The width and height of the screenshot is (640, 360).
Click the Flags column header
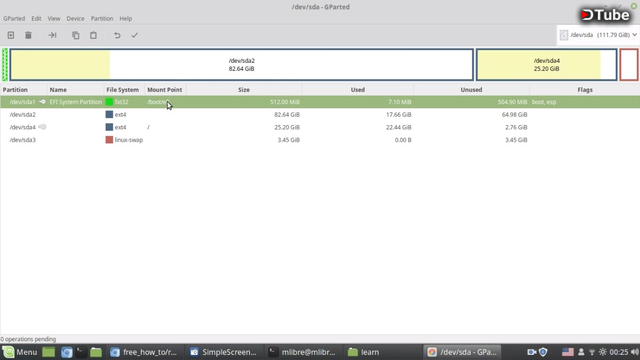584,89
